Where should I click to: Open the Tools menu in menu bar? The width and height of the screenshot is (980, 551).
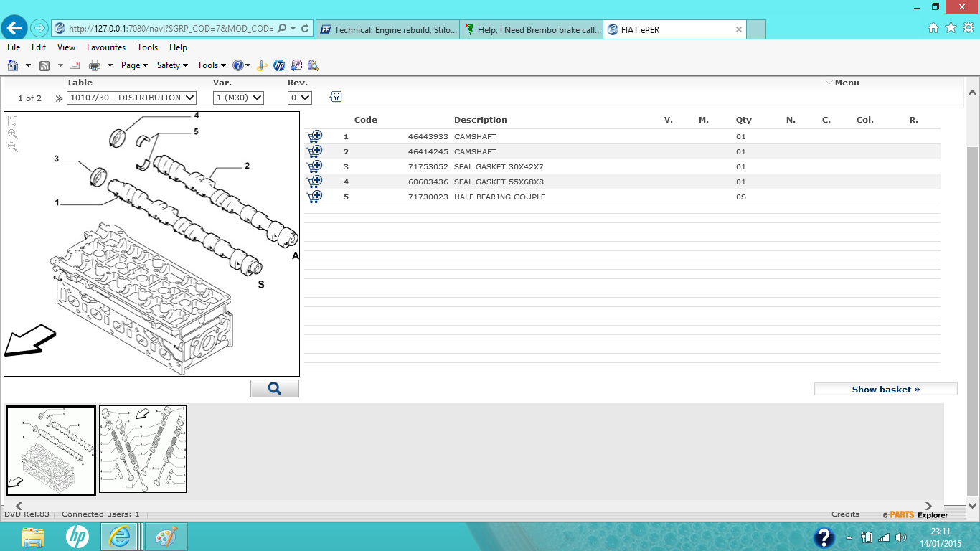[148, 47]
